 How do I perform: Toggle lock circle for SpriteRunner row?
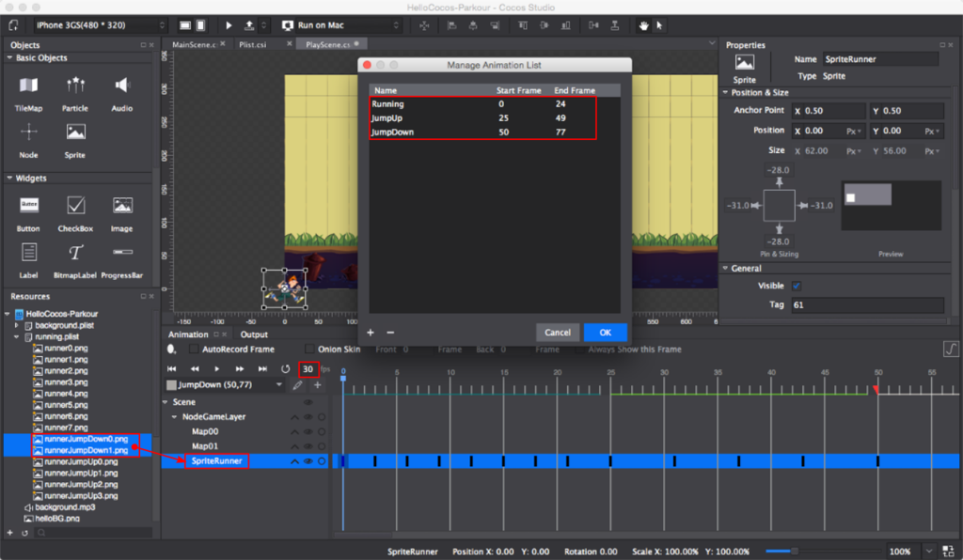[x=322, y=460]
